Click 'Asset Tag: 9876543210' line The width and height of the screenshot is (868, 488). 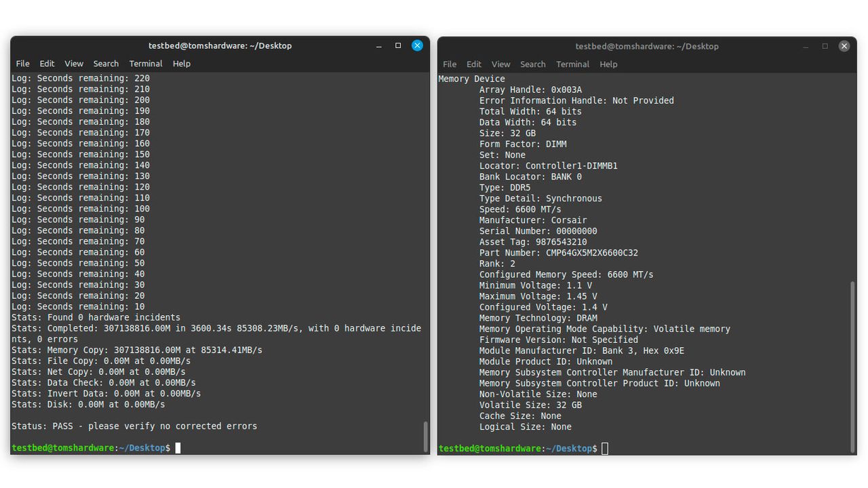click(533, 241)
